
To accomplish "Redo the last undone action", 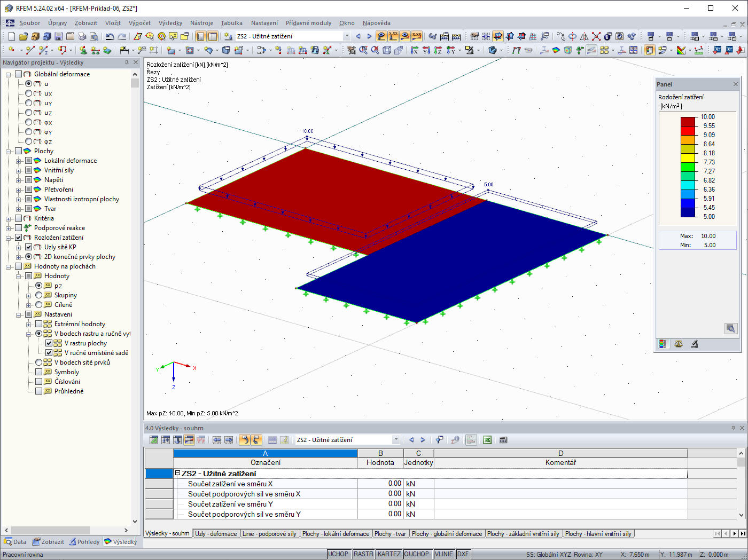I will 122,36.
